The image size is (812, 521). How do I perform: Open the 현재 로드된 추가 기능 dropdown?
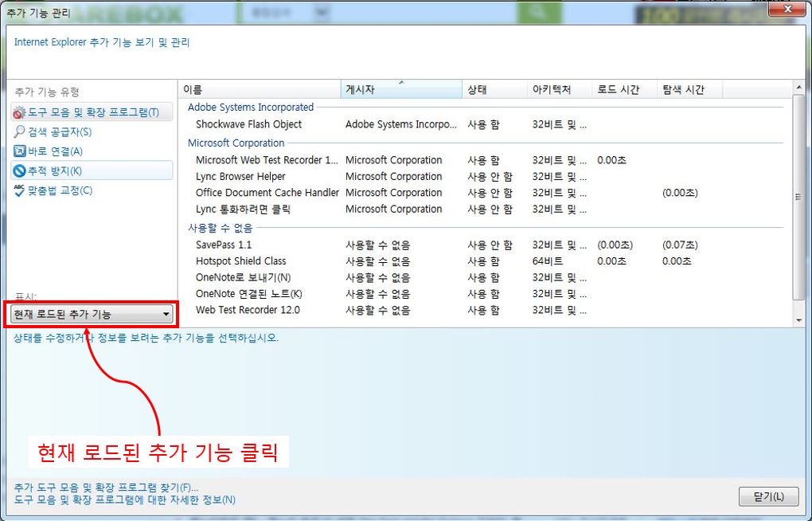pyautogui.click(x=92, y=315)
